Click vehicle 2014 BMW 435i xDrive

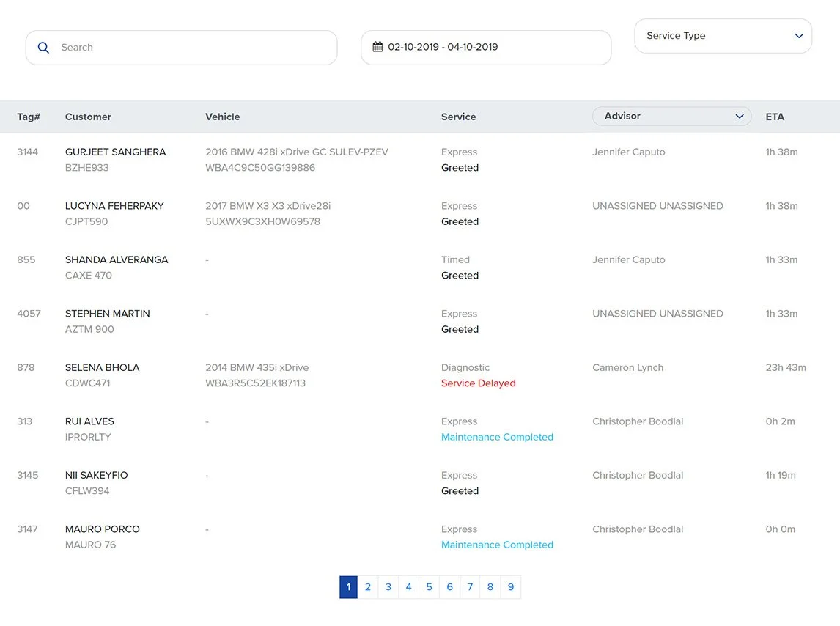pos(257,368)
